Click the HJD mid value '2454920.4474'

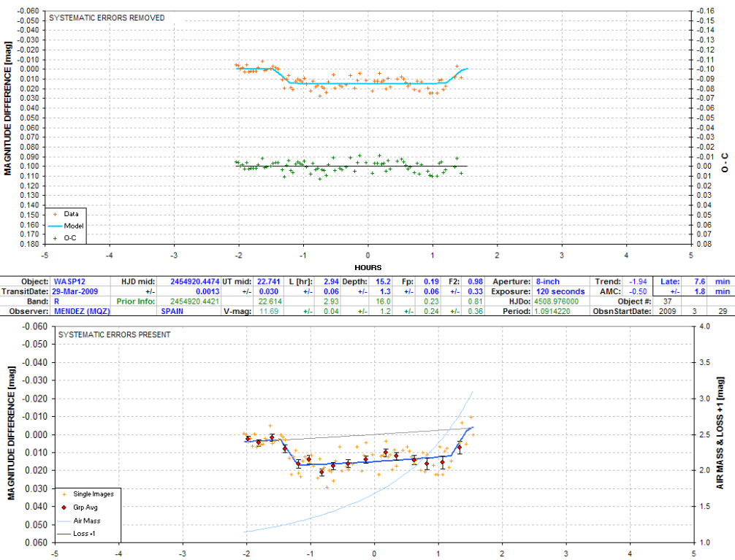(x=194, y=282)
